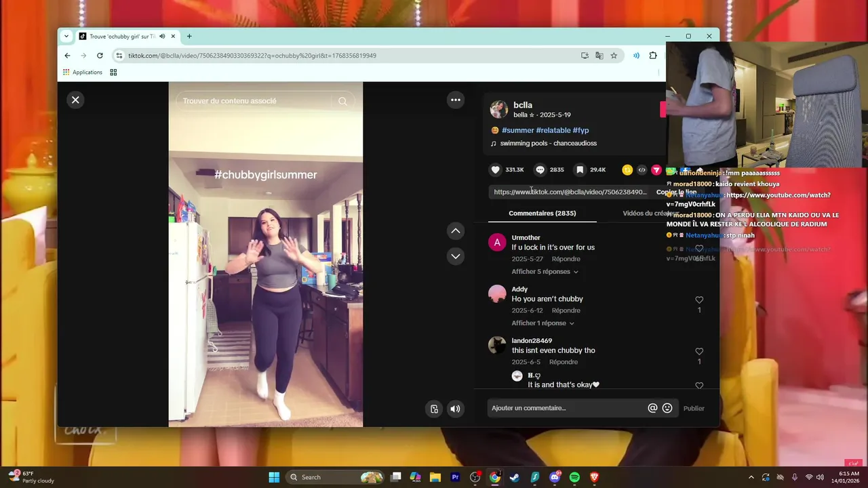Bookmark this page with the star icon
This screenshot has height=488, width=868.
[x=614, y=56]
